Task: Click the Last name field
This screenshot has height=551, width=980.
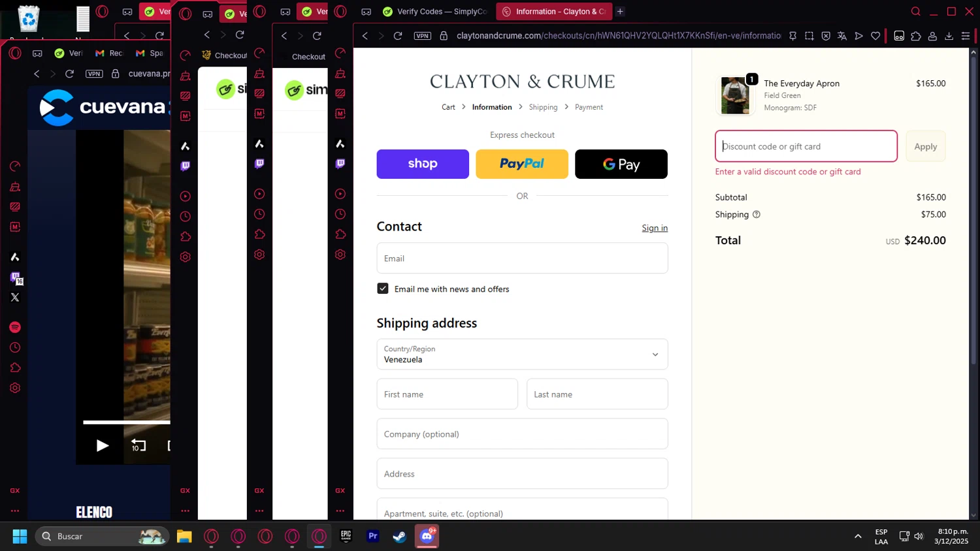Action: coord(597,394)
